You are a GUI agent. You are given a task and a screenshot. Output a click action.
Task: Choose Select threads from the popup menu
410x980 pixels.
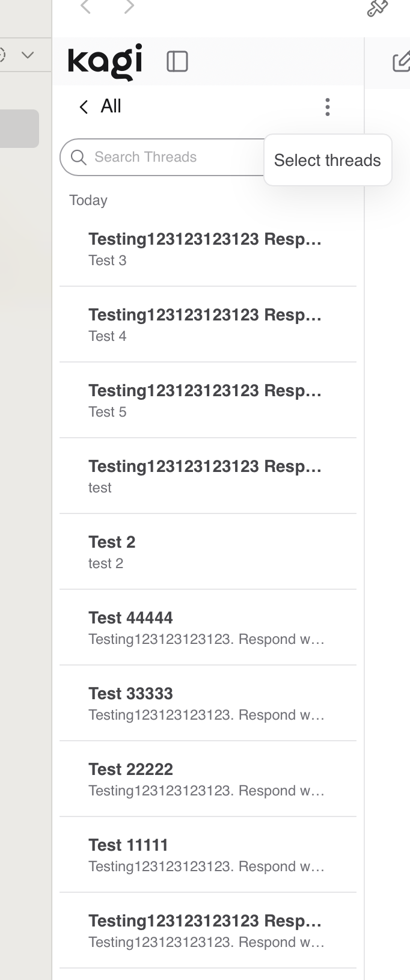[x=327, y=161]
